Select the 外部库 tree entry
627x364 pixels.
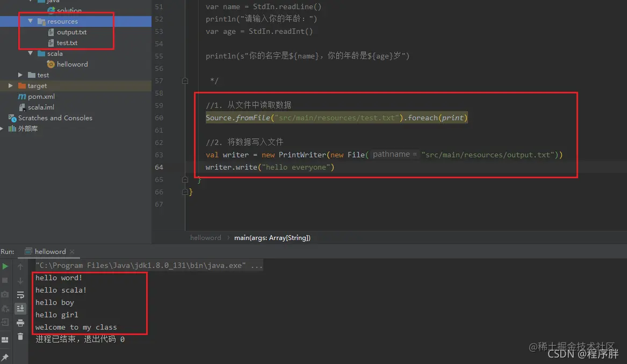[28, 129]
